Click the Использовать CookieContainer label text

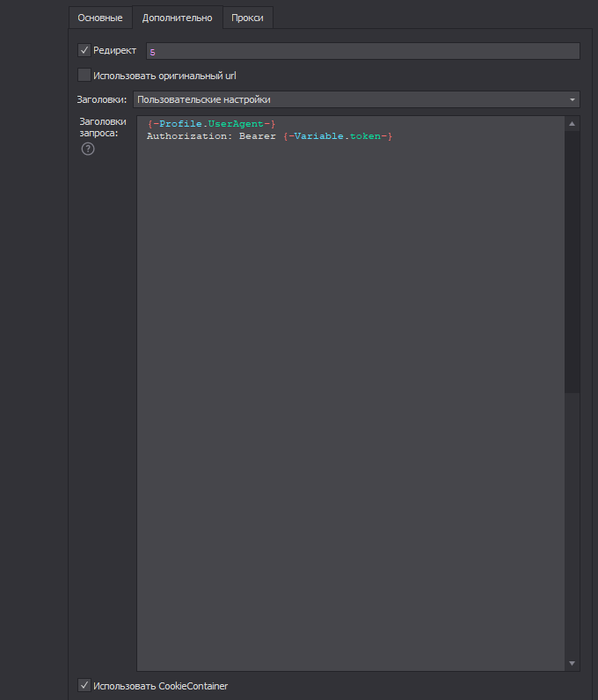[x=160, y=685]
